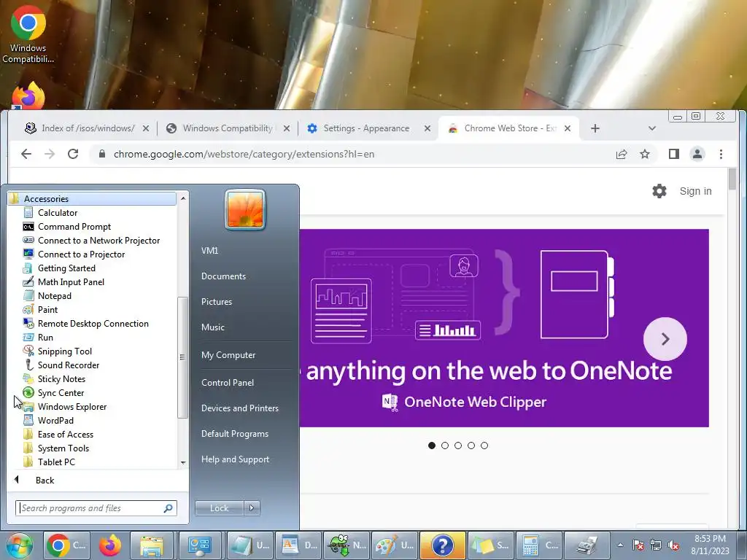Open Devices and Printers
The height and width of the screenshot is (560, 747).
click(x=239, y=408)
